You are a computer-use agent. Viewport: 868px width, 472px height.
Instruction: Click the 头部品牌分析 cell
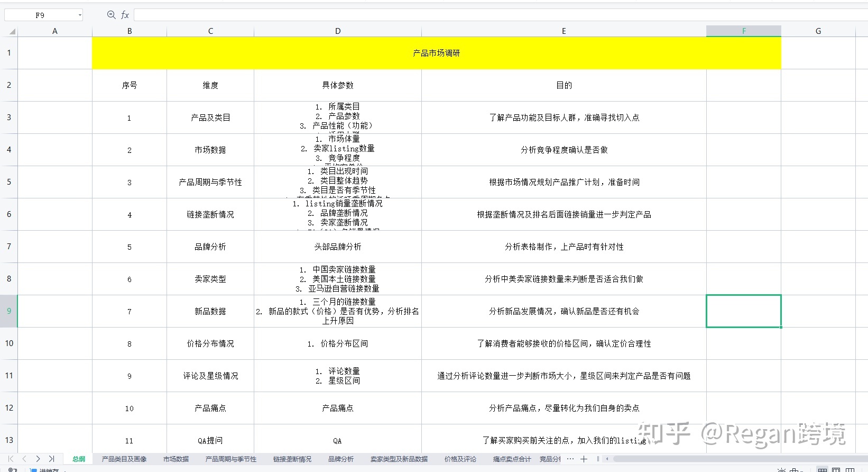coord(338,247)
